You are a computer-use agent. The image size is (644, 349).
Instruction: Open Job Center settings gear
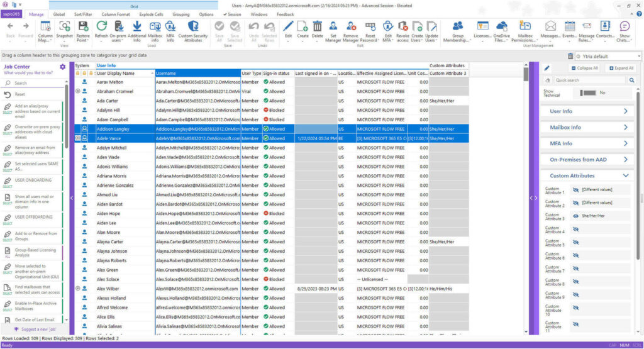click(x=62, y=67)
